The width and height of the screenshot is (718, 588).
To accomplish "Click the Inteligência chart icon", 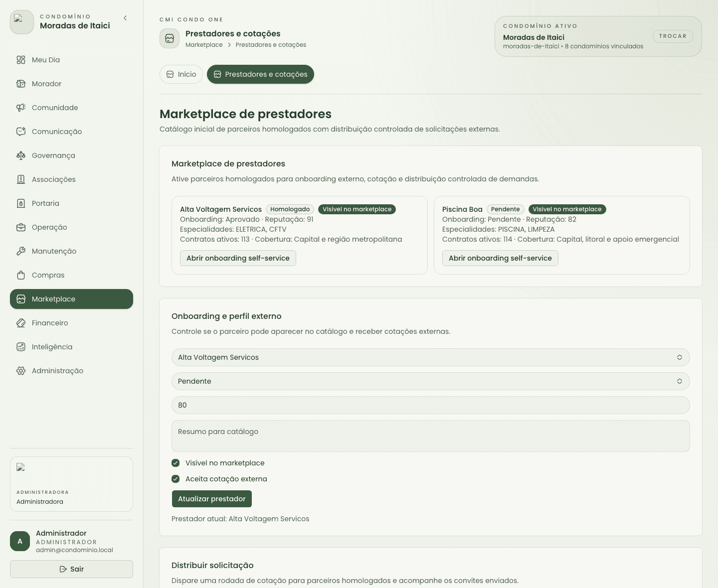I will click(21, 347).
